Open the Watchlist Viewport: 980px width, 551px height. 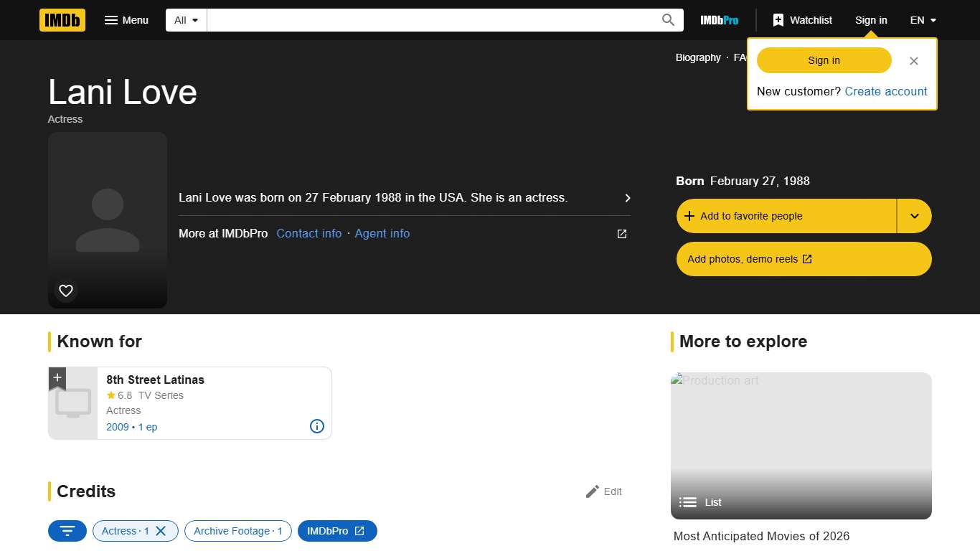pyautogui.click(x=802, y=20)
